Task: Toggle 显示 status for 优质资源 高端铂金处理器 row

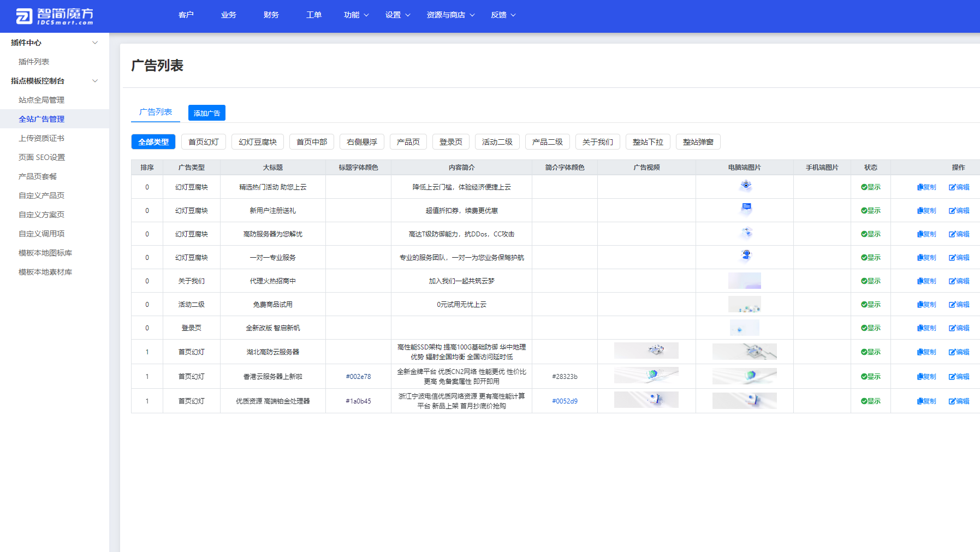Action: (x=871, y=401)
